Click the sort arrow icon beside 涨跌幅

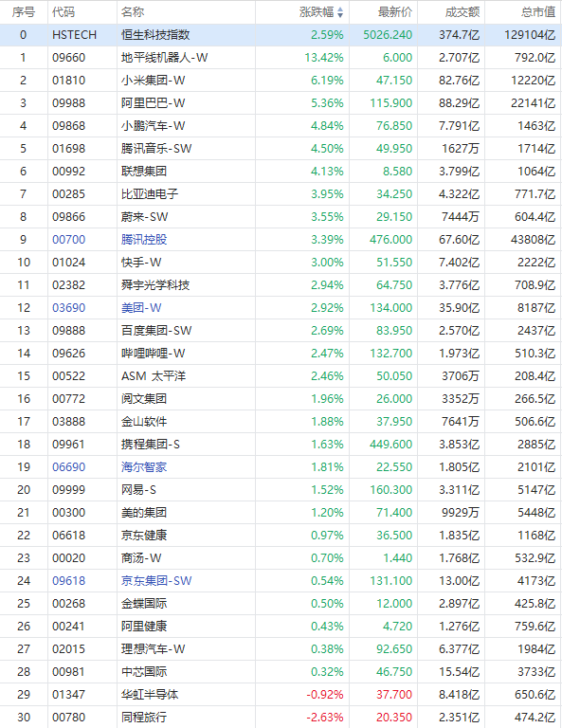[x=340, y=12]
